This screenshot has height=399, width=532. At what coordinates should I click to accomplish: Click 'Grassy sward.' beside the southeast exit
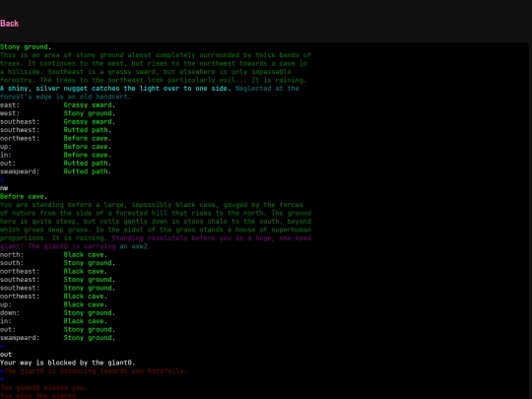pos(90,122)
